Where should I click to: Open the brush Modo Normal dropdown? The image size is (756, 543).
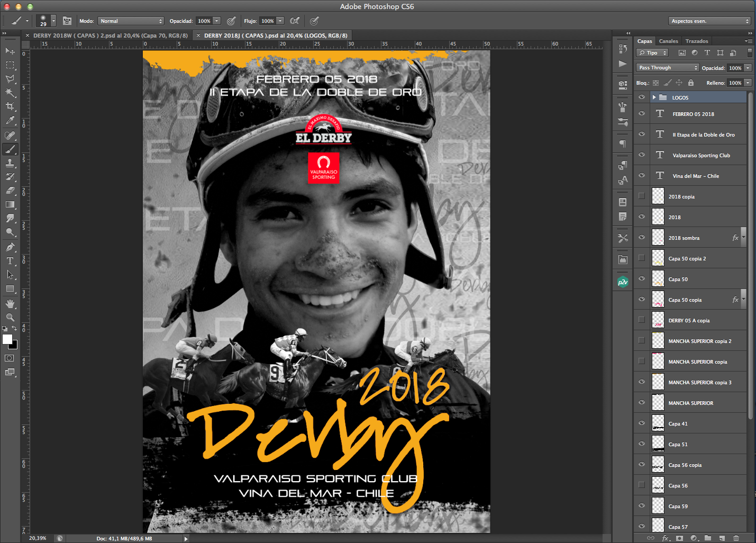point(131,21)
